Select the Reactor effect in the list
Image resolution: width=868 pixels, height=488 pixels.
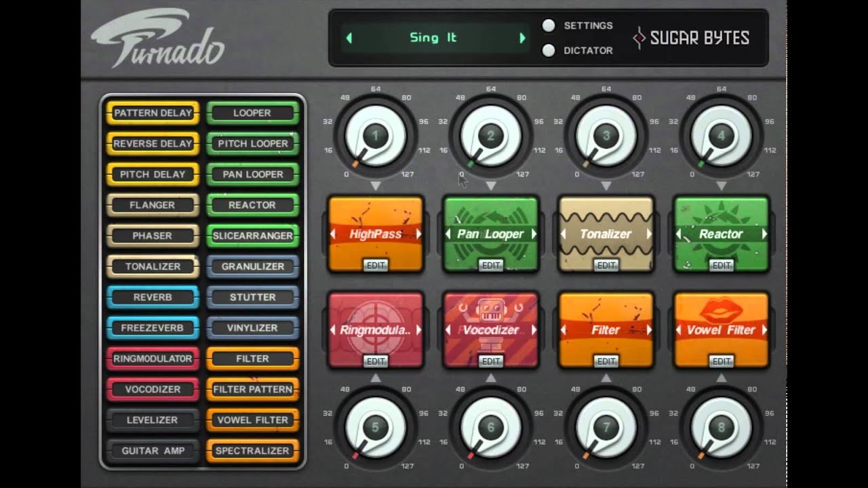tap(252, 205)
